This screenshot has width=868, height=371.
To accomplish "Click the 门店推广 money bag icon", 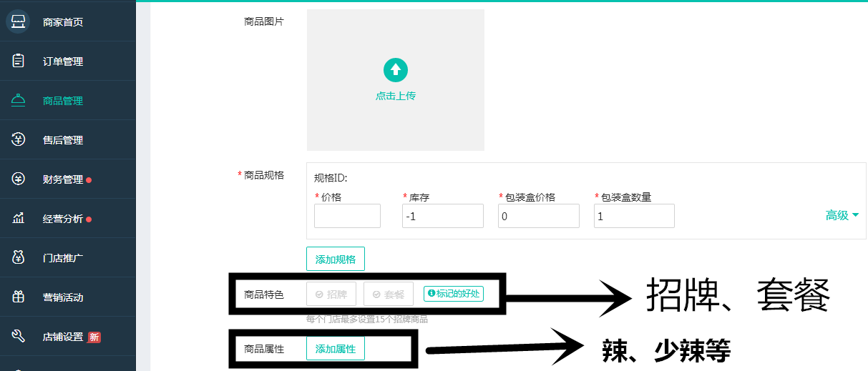I will click(x=19, y=257).
